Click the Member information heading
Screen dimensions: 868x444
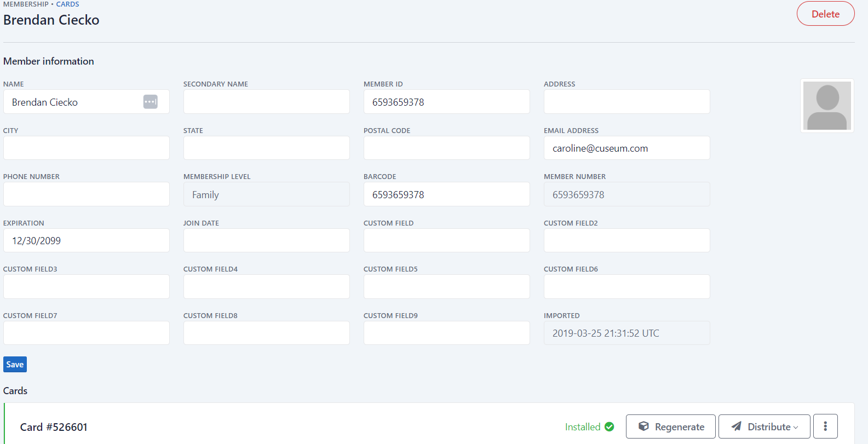tap(49, 61)
